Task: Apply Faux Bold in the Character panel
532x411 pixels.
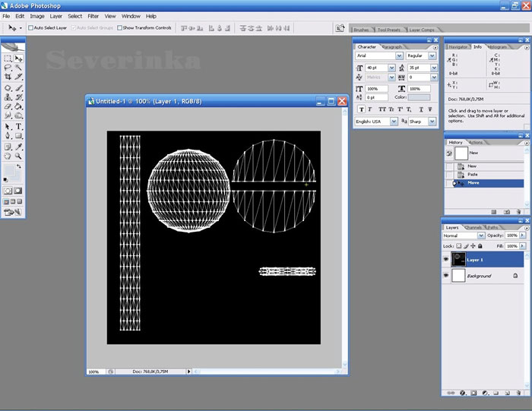Action: click(359, 109)
